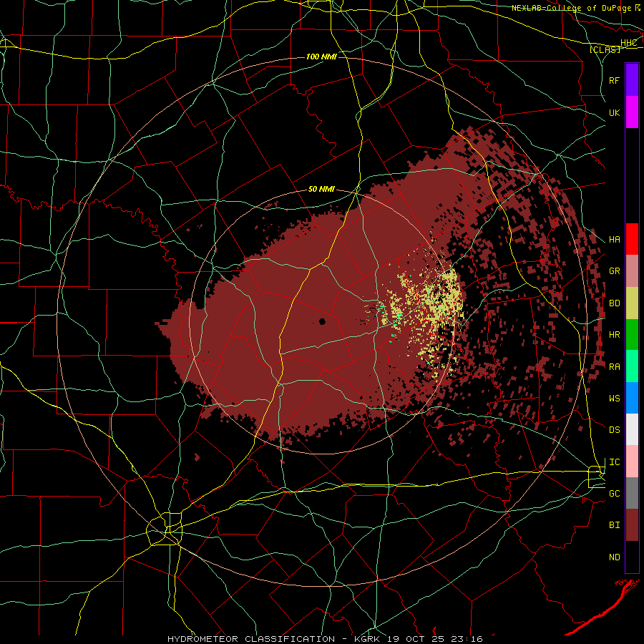Image resolution: width=644 pixels, height=644 pixels.
Task: Click the 'DS' legend label
Action: (614, 430)
